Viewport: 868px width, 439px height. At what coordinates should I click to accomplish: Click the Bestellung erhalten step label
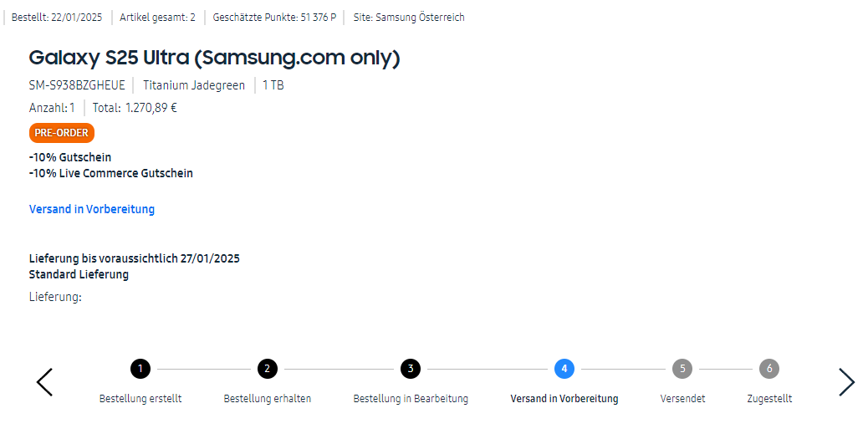point(267,399)
